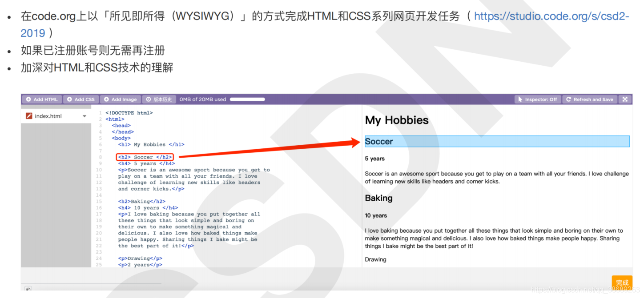The width and height of the screenshot is (644, 298).
Task: Click the 5 years preview text
Action: click(x=375, y=159)
